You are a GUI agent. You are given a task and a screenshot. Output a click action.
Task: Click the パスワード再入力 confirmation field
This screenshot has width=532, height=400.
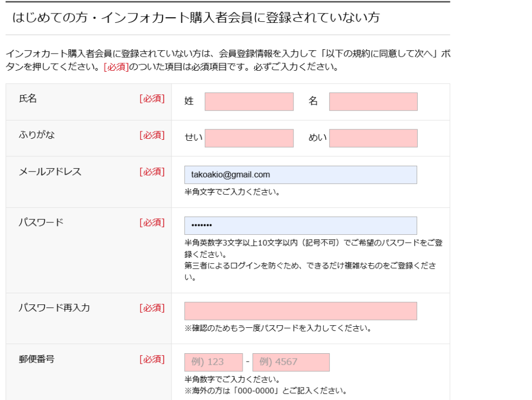coord(300,311)
